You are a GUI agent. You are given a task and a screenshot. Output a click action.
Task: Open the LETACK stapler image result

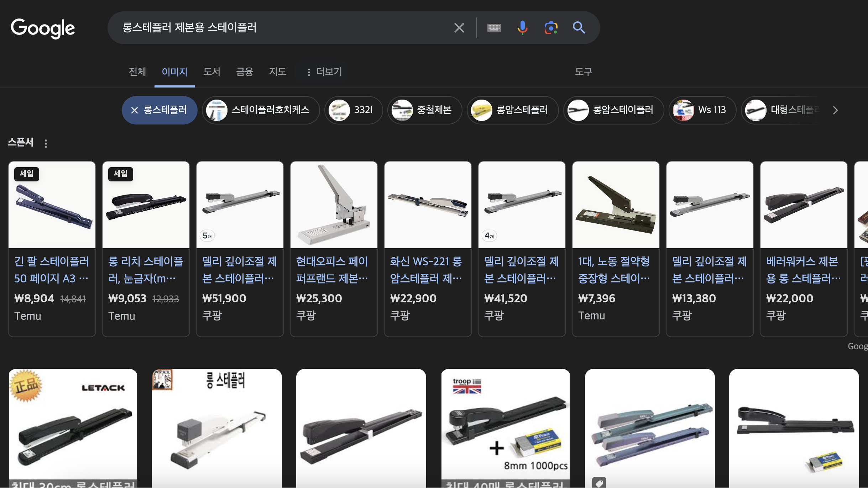point(73,428)
